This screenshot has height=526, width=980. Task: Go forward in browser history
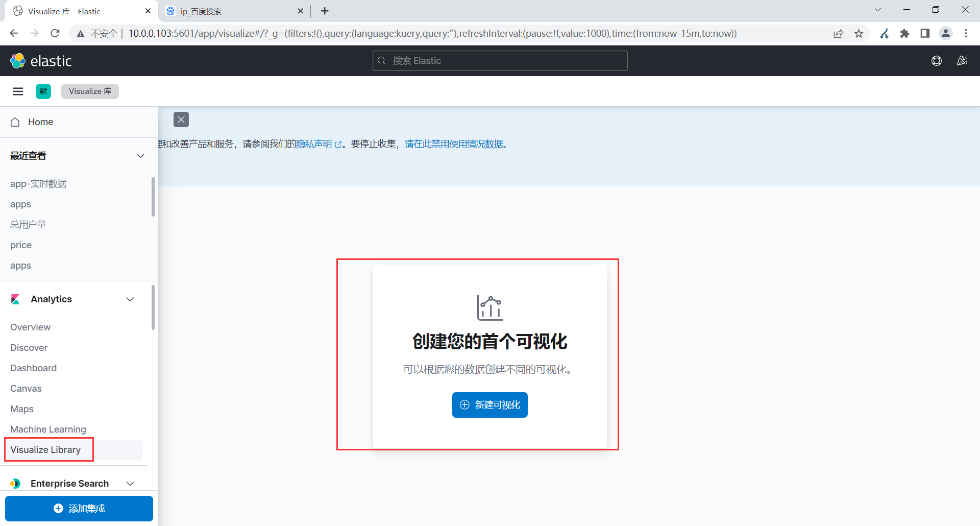[x=34, y=33]
